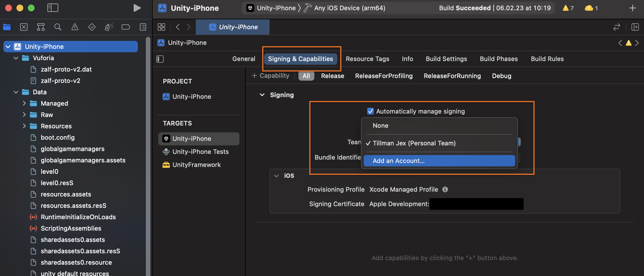Image resolution: width=644 pixels, height=276 pixels.
Task: Show the 1 cloud warning indicator
Action: tap(592, 8)
